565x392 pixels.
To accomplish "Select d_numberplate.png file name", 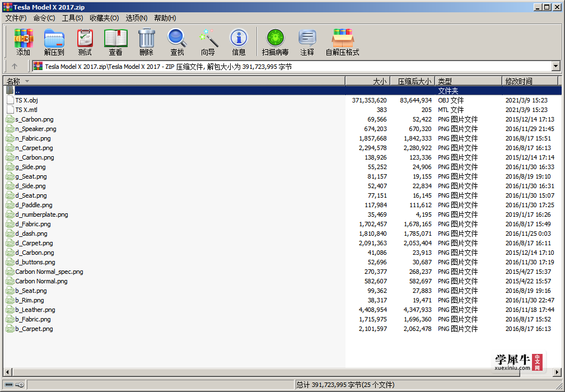I will click(x=41, y=214).
